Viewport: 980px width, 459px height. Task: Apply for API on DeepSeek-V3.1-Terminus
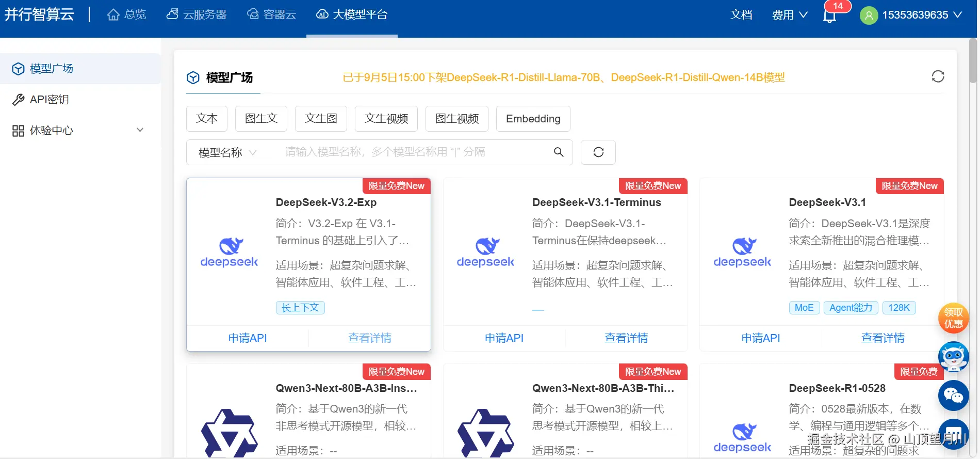(504, 338)
